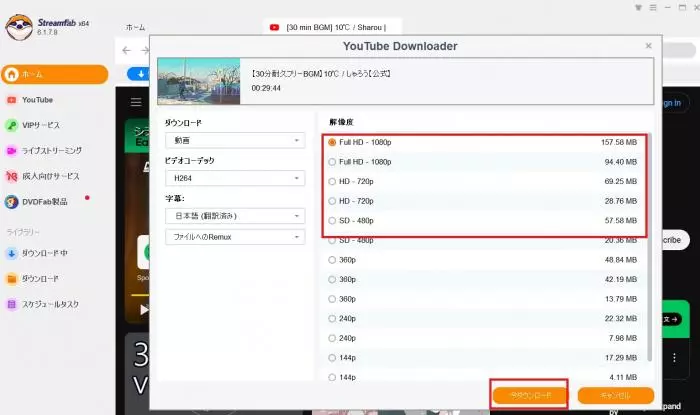
Task: Click the 解像度 heading
Action: (x=341, y=122)
